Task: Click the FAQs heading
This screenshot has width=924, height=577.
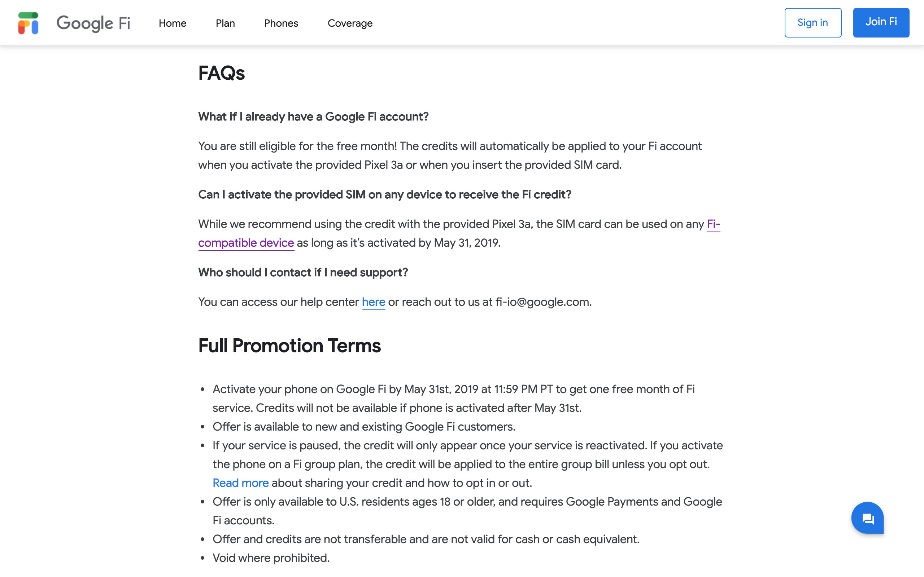Action: click(222, 73)
